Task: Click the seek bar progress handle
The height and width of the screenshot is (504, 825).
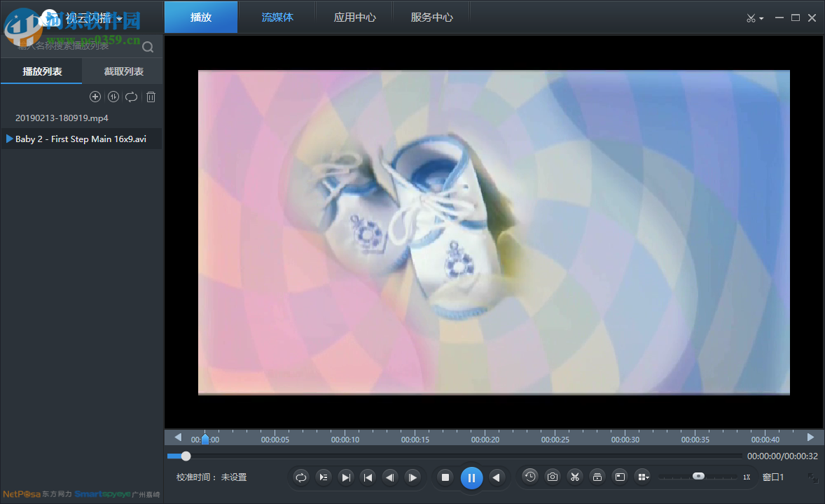Action: [x=186, y=456]
